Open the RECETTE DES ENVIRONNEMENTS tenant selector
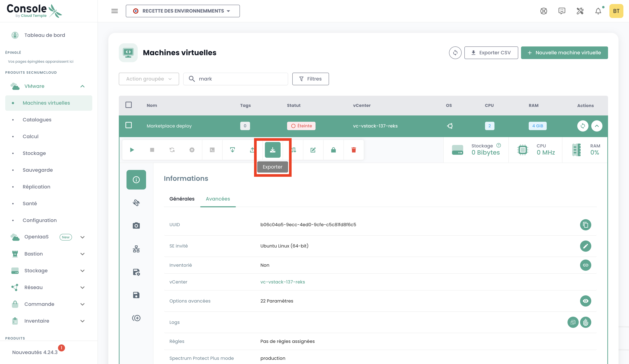Viewport: 629px width, 364px height. point(182,11)
